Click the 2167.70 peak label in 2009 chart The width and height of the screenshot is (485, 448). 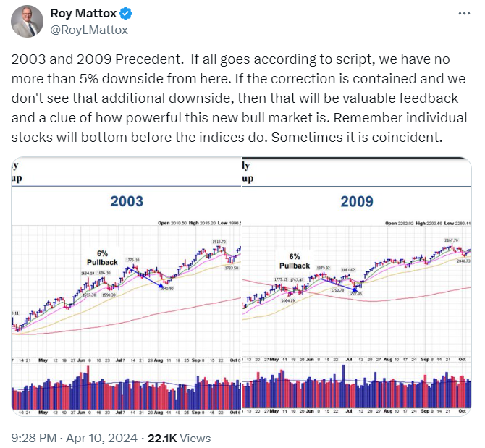click(451, 240)
